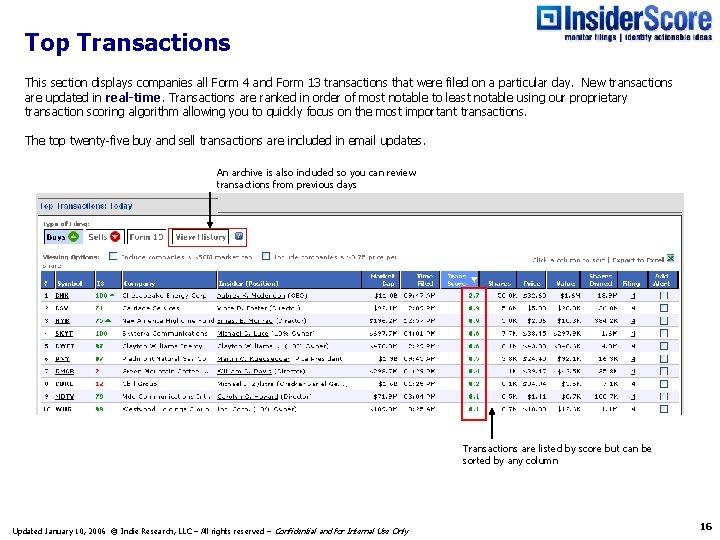
Task: Open the View History tab
Action: tap(200, 237)
